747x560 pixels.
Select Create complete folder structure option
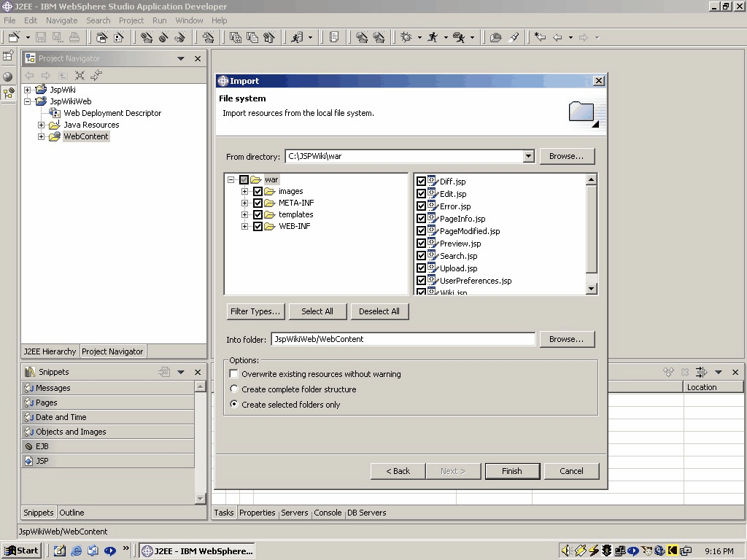(x=234, y=389)
